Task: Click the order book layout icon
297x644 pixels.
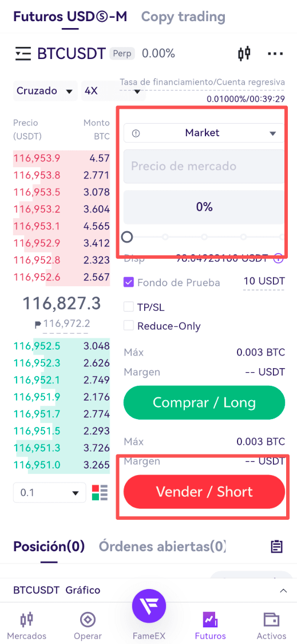Action: (100, 492)
